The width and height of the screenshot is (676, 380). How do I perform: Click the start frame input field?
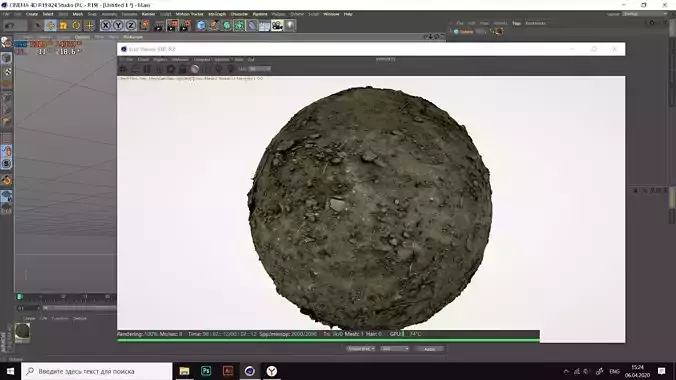coord(28,308)
